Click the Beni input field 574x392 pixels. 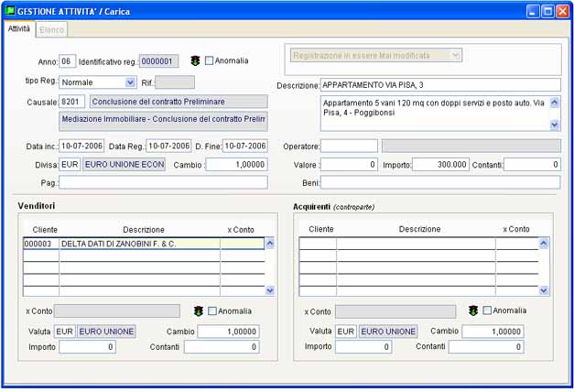pyautogui.click(x=440, y=182)
